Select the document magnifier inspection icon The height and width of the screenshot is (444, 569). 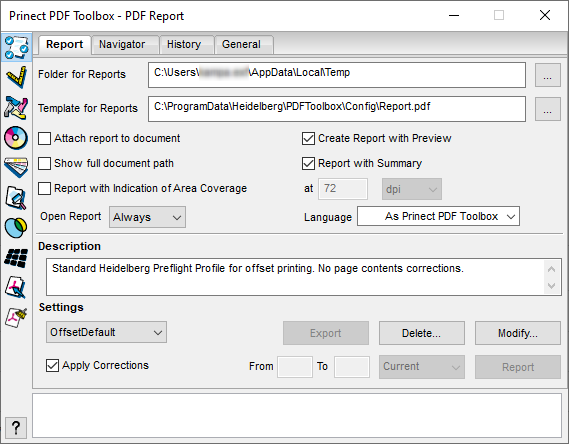pyautogui.click(x=16, y=198)
